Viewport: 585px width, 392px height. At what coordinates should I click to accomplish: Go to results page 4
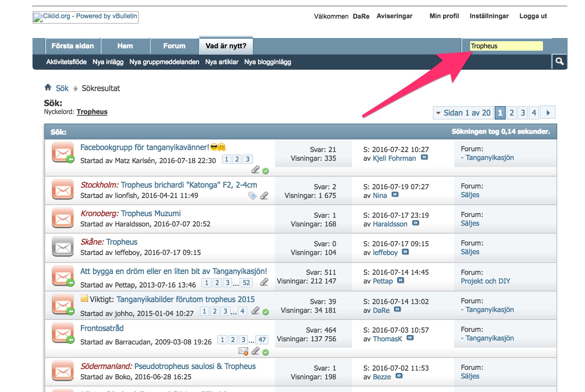pyautogui.click(x=534, y=113)
